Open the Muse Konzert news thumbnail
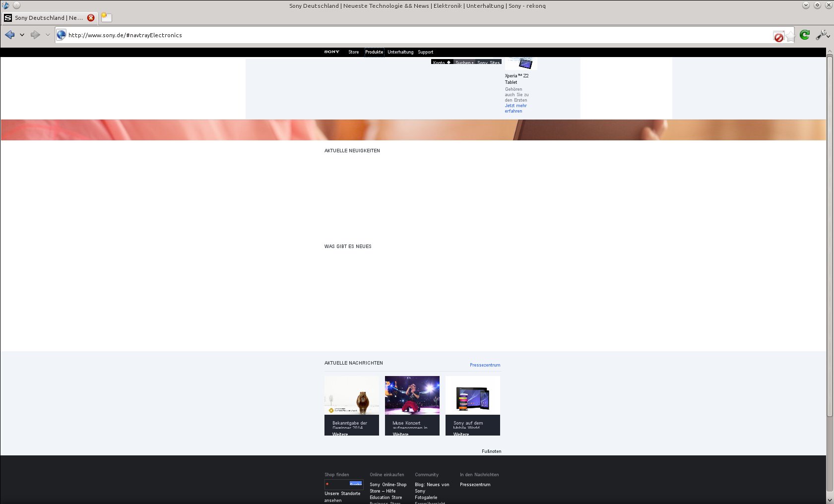834x504 pixels. tap(412, 395)
